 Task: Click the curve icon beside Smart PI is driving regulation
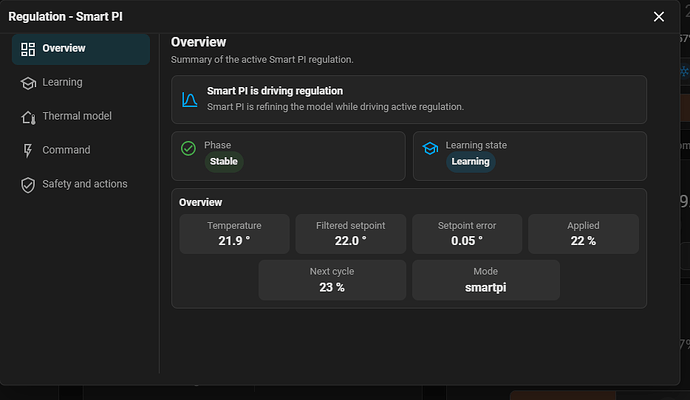pyautogui.click(x=189, y=100)
